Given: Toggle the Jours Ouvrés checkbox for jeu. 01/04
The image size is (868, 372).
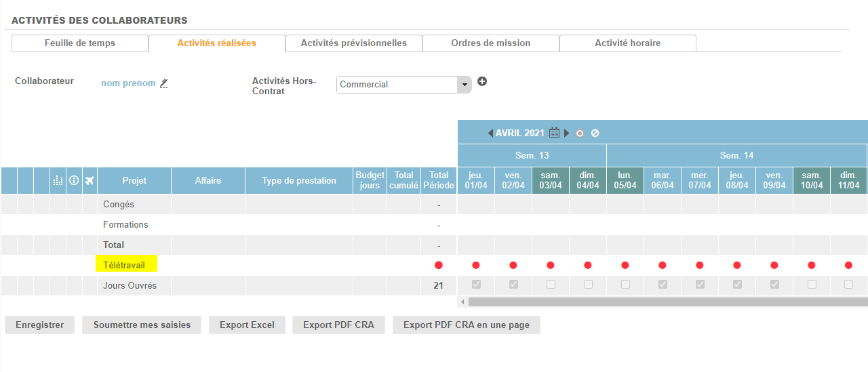Looking at the screenshot, I should (x=476, y=285).
